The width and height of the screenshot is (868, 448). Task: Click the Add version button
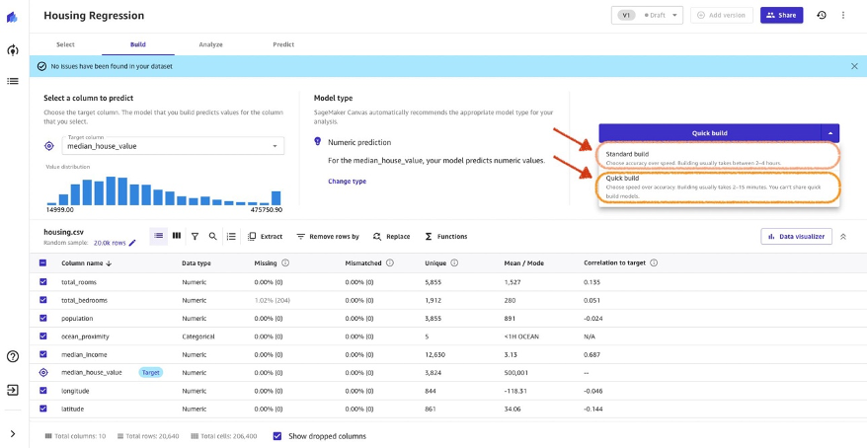(721, 15)
